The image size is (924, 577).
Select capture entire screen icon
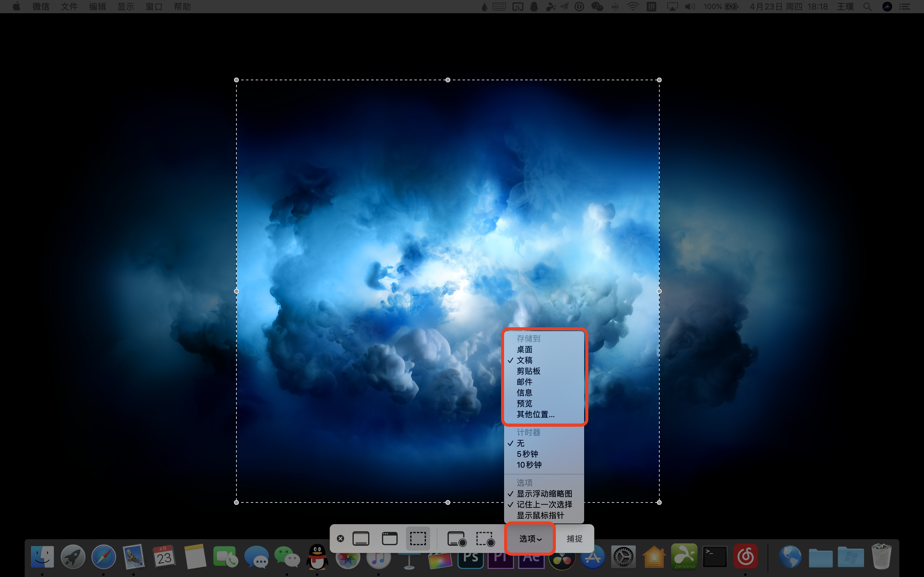tap(360, 539)
